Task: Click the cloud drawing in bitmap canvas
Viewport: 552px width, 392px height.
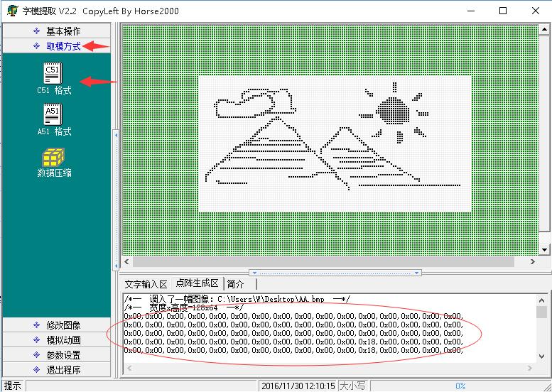Action: tap(255, 103)
